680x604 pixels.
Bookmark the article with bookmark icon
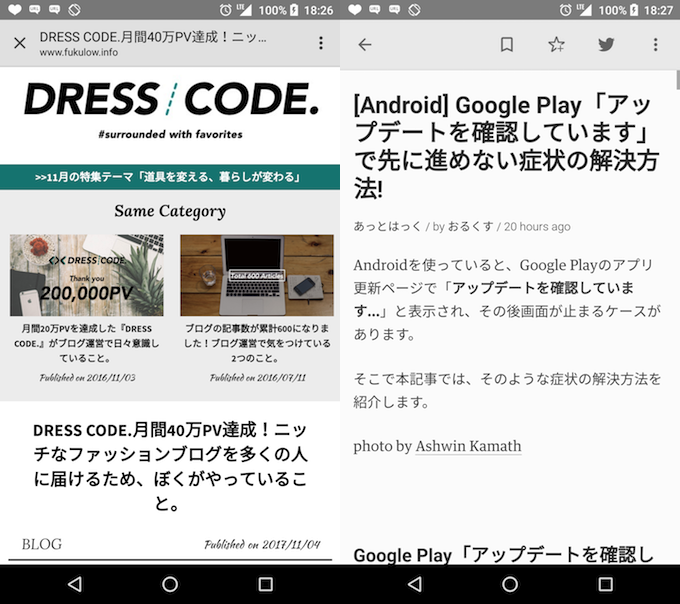click(507, 45)
